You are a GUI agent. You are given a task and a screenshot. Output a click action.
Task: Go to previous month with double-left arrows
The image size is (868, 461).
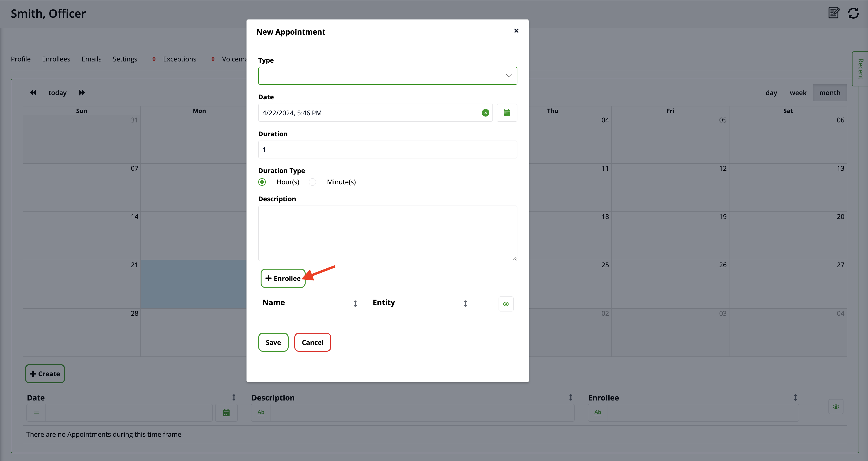point(33,93)
